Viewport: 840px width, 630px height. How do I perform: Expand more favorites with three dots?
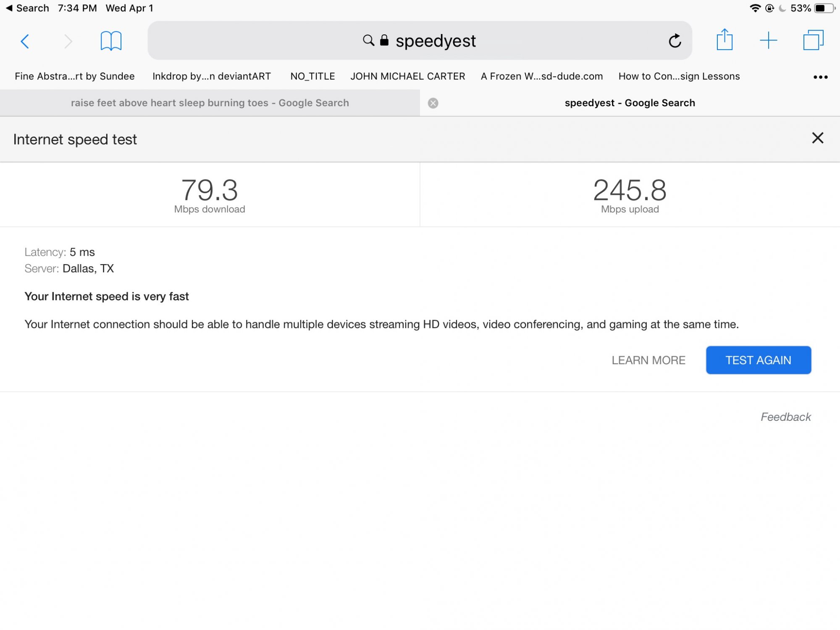[820, 77]
